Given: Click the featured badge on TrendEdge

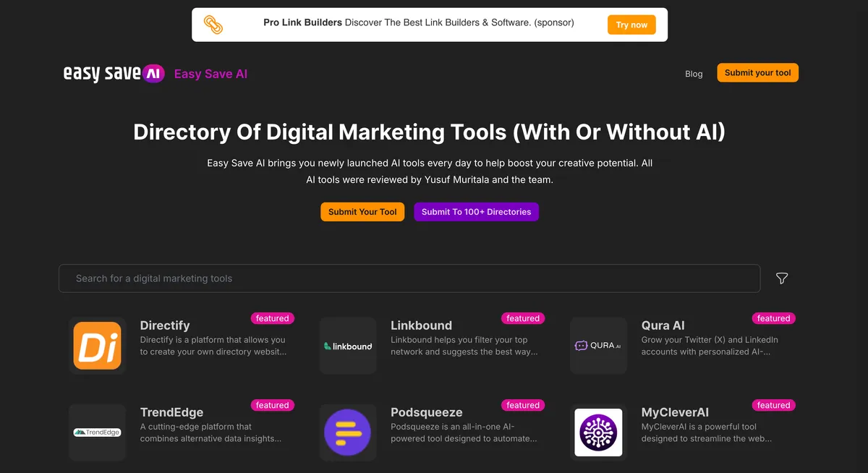Looking at the screenshot, I should pos(272,405).
